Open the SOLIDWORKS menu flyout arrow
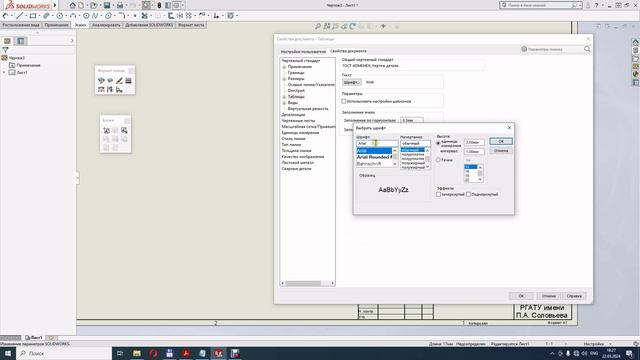 [55, 5]
